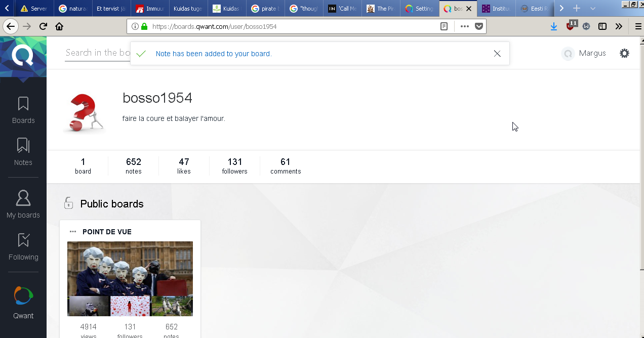Switch to the Server tab
Screen dimensions: 644x338
click(x=33, y=9)
